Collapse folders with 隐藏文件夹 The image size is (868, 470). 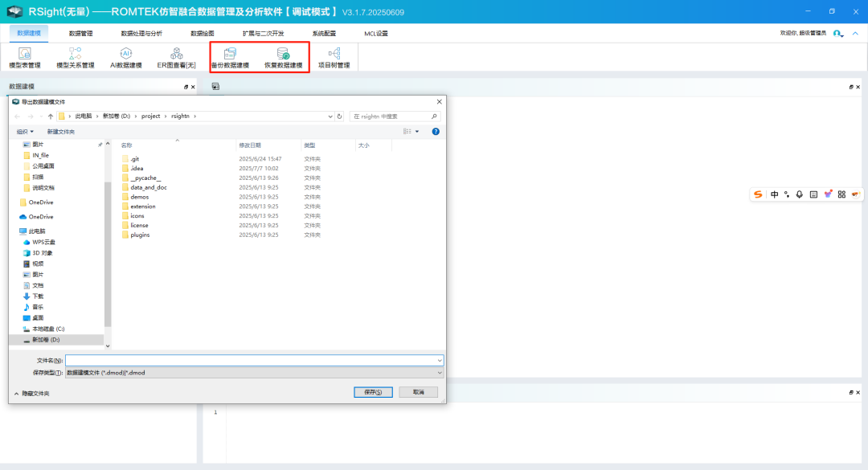(32, 394)
